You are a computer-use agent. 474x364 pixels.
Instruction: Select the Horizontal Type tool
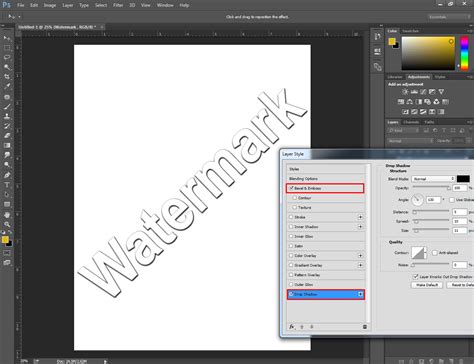(7, 185)
